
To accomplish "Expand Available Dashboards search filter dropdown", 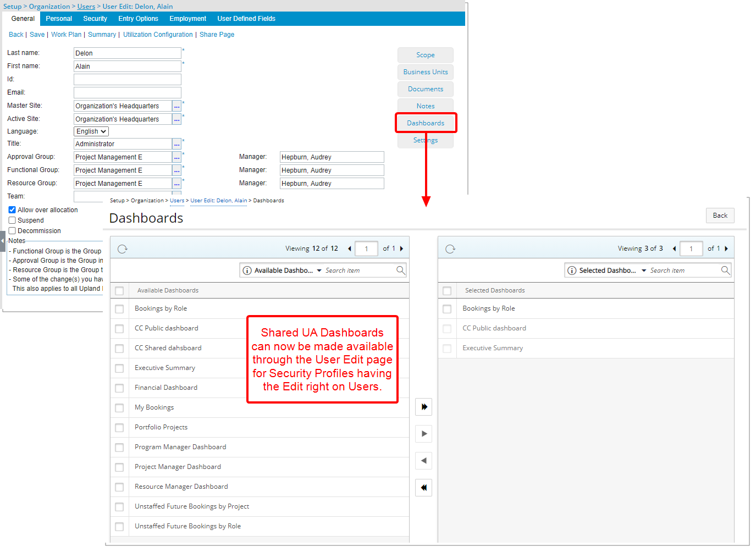I will click(x=319, y=271).
